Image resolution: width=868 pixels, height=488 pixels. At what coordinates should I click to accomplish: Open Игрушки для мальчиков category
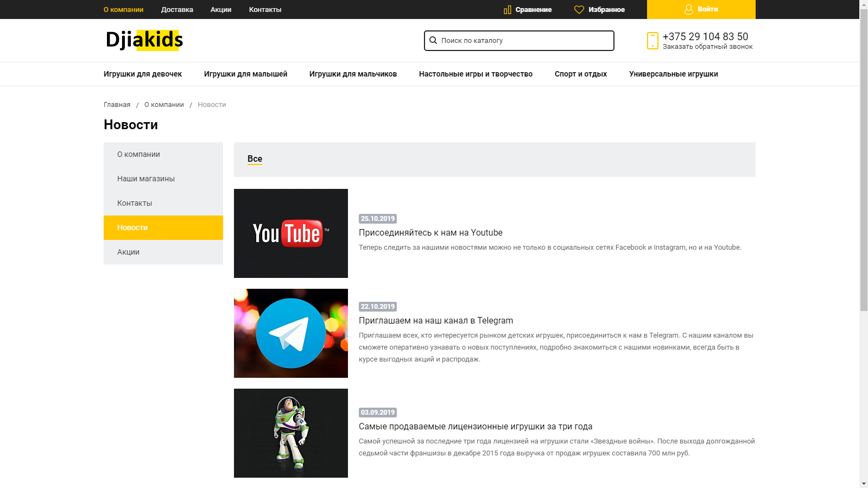point(353,74)
